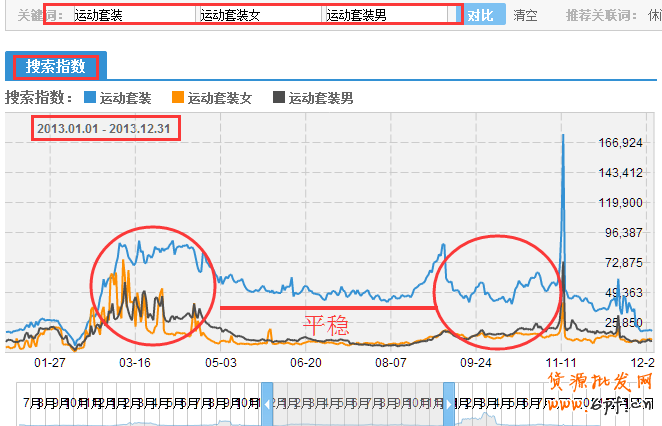
Task: Toggle the 运动套装男 series legend label
Action: click(320, 98)
